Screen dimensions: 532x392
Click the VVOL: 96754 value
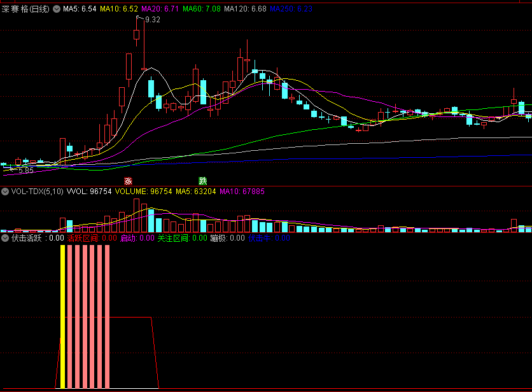89,192
